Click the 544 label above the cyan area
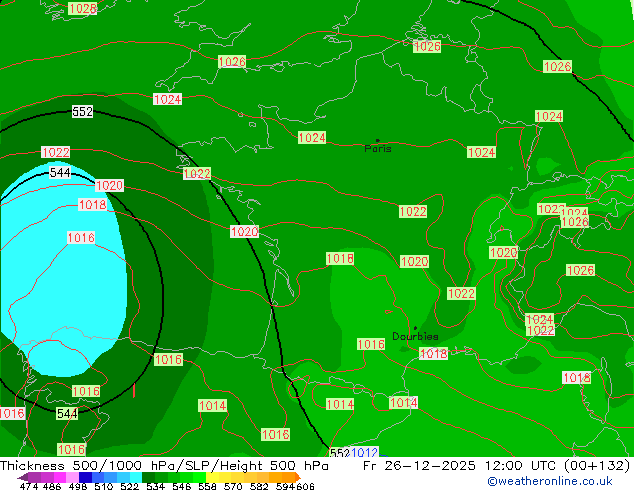The height and width of the screenshot is (490, 634). [60, 173]
